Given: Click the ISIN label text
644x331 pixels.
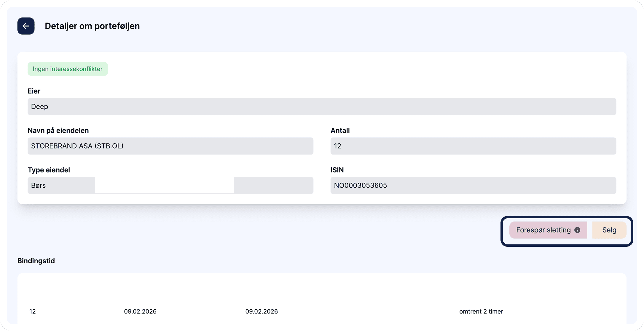Looking at the screenshot, I should pos(337,170).
